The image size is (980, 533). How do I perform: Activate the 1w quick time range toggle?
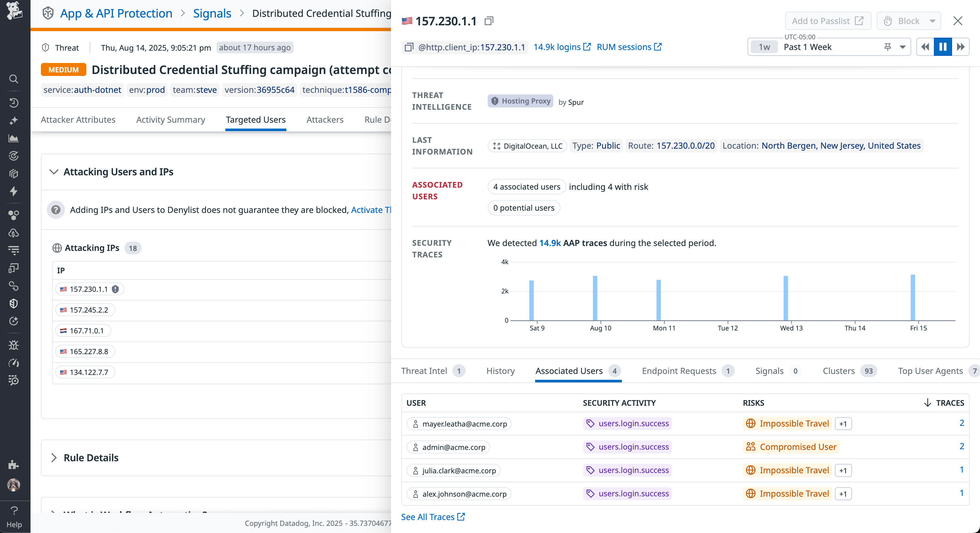pyautogui.click(x=764, y=47)
